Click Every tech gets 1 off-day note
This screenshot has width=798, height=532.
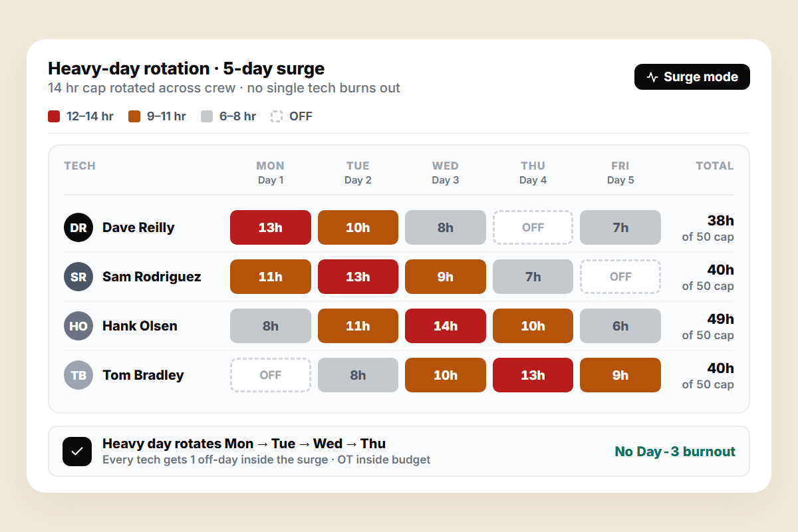(x=266, y=460)
